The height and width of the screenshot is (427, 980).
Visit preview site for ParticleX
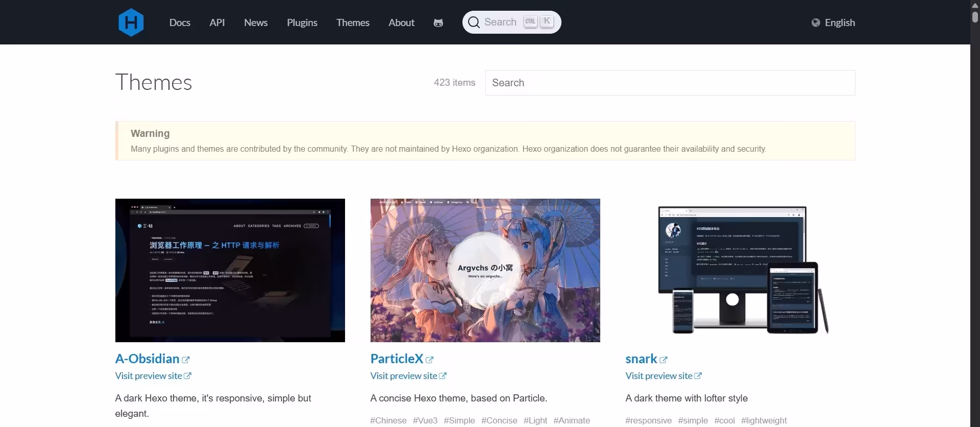point(408,376)
